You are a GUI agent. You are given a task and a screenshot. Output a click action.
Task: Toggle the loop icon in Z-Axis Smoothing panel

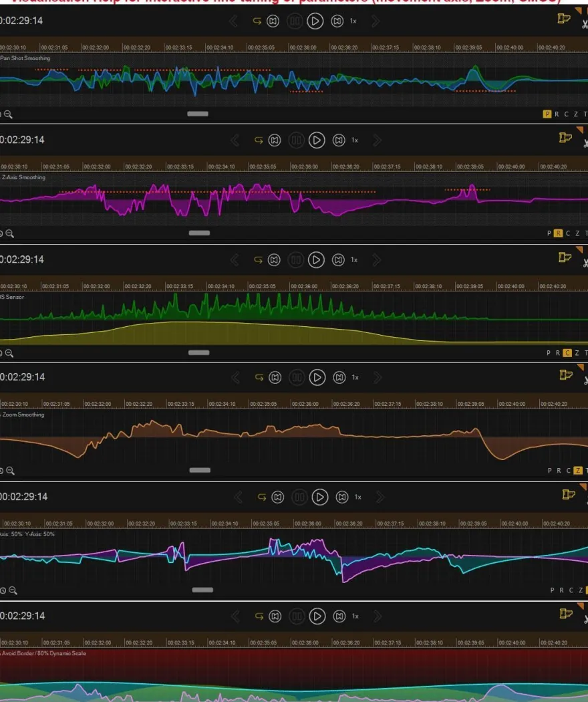[259, 140]
